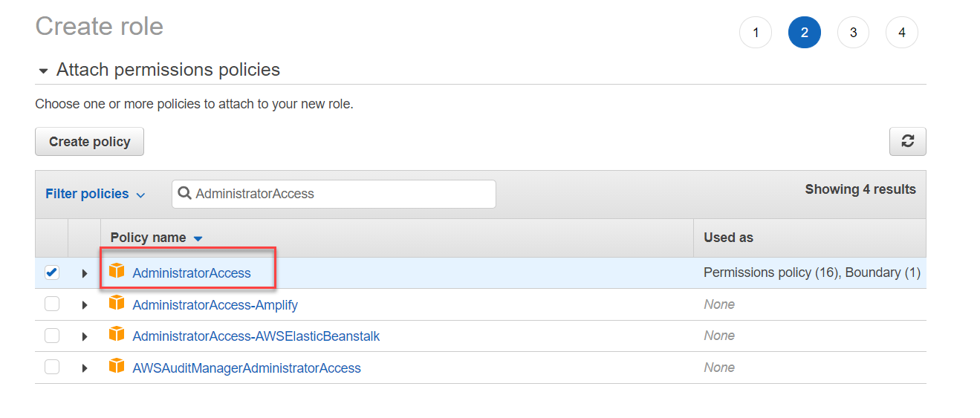Click the search magnifier icon
Screen dimensions: 980x418
[184, 194]
